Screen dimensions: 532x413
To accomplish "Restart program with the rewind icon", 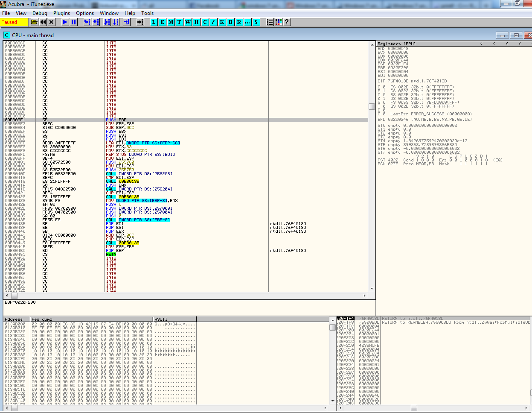I will tap(43, 22).
